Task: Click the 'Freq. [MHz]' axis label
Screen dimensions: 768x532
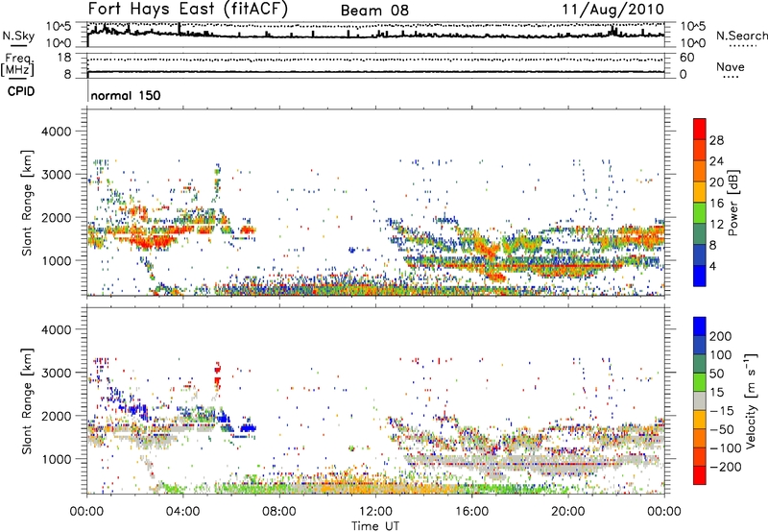Action: click(x=17, y=64)
